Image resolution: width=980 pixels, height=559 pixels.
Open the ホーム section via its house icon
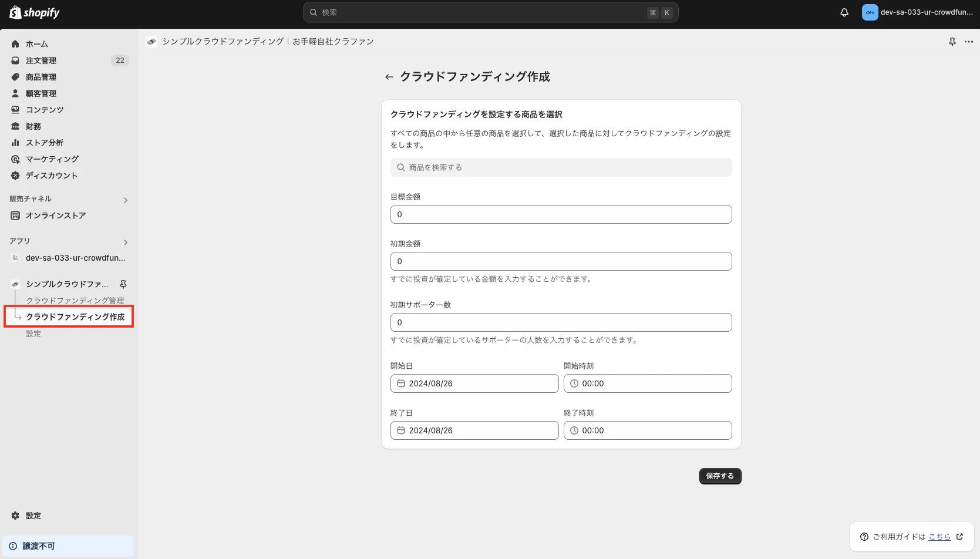pos(15,43)
